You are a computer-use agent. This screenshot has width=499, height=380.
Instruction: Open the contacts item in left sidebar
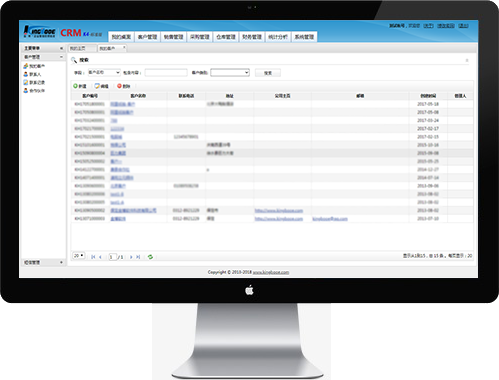[32, 74]
